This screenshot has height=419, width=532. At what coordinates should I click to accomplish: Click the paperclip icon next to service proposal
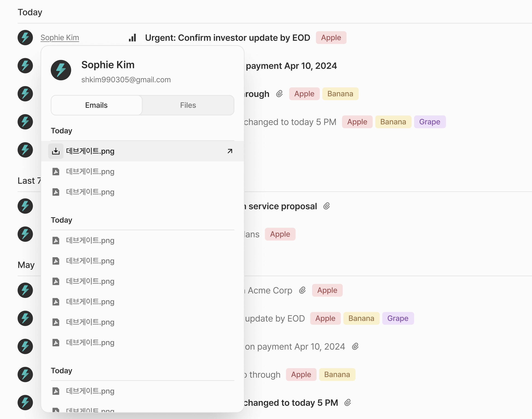(x=326, y=206)
